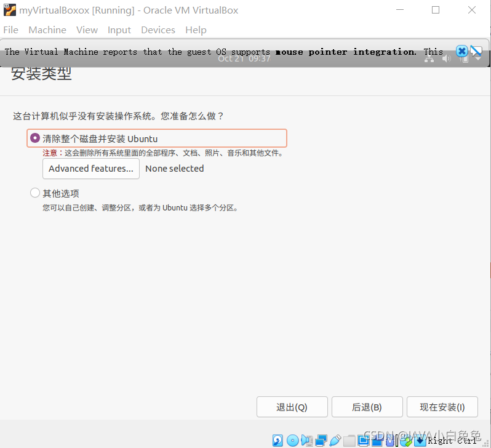Click the network adapters status icon

coord(321,441)
